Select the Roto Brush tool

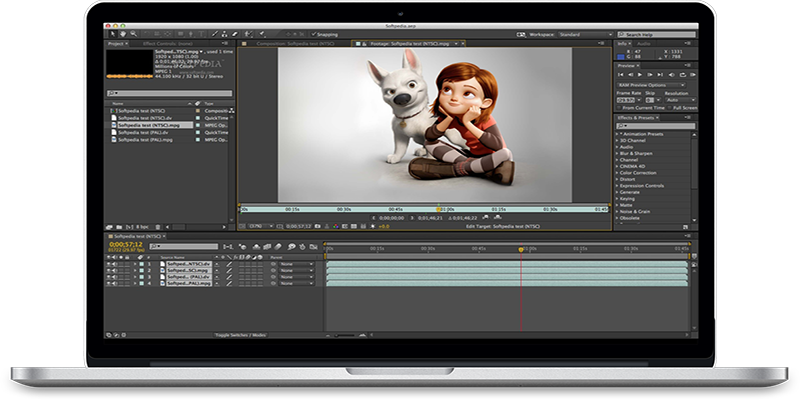pos(249,34)
